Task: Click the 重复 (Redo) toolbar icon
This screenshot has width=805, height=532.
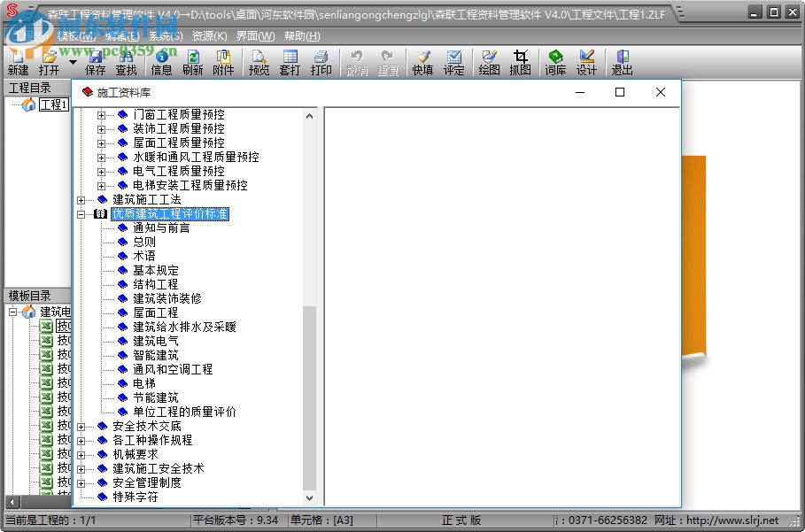Action: click(388, 63)
